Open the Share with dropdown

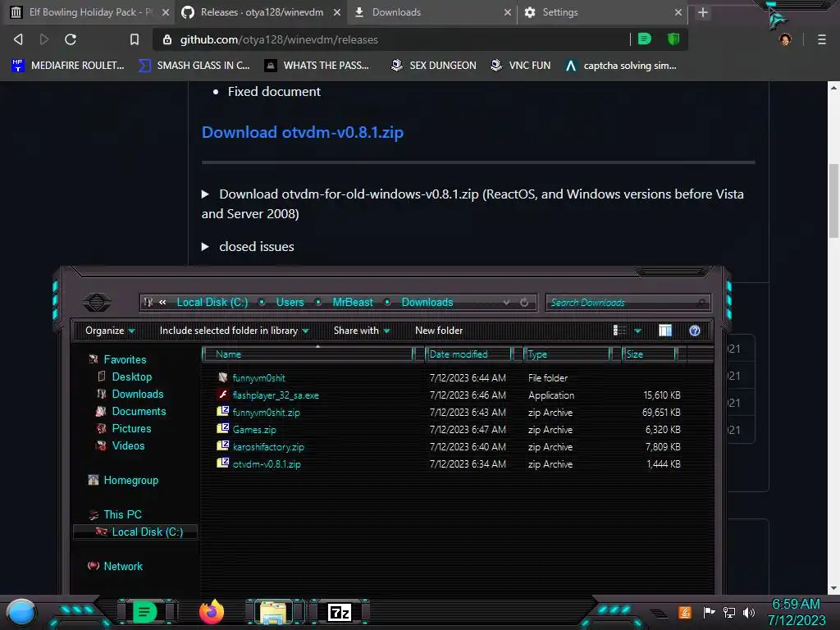tap(362, 331)
